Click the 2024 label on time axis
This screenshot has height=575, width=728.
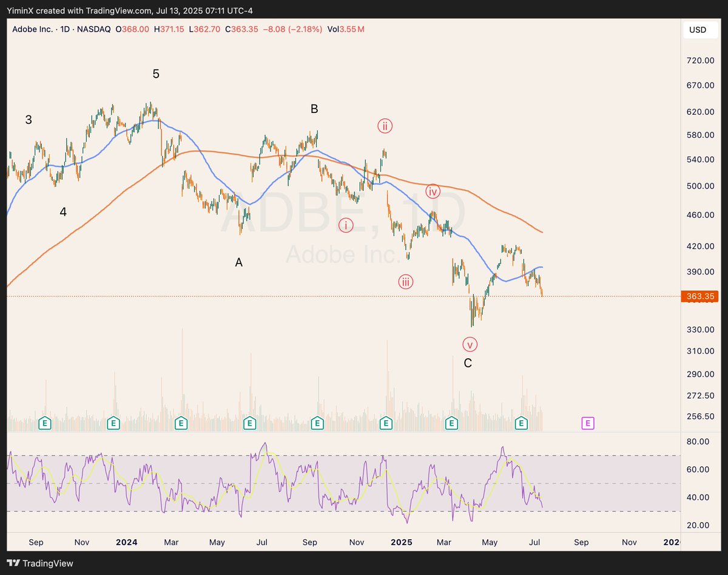coord(127,542)
